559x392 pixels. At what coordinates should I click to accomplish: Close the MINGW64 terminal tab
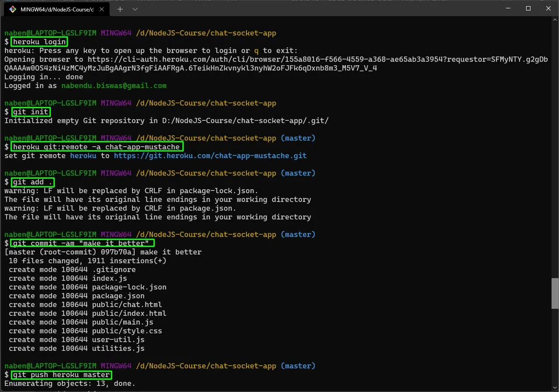(101, 9)
